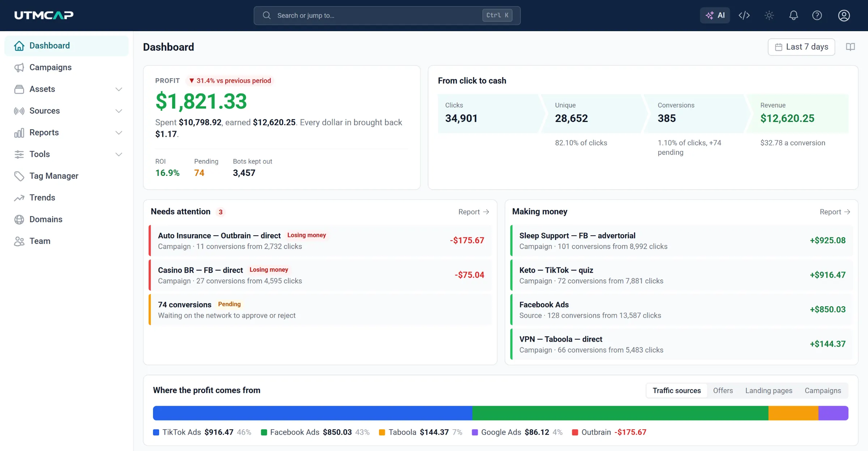Switch to the Campaigns profit tab
868x451 pixels.
(823, 391)
